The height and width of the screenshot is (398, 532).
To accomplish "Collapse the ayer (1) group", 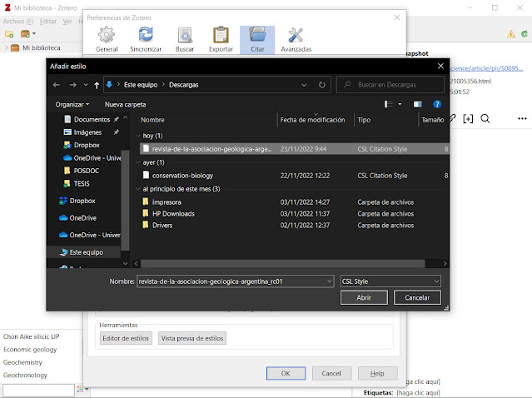I will click(x=137, y=162).
